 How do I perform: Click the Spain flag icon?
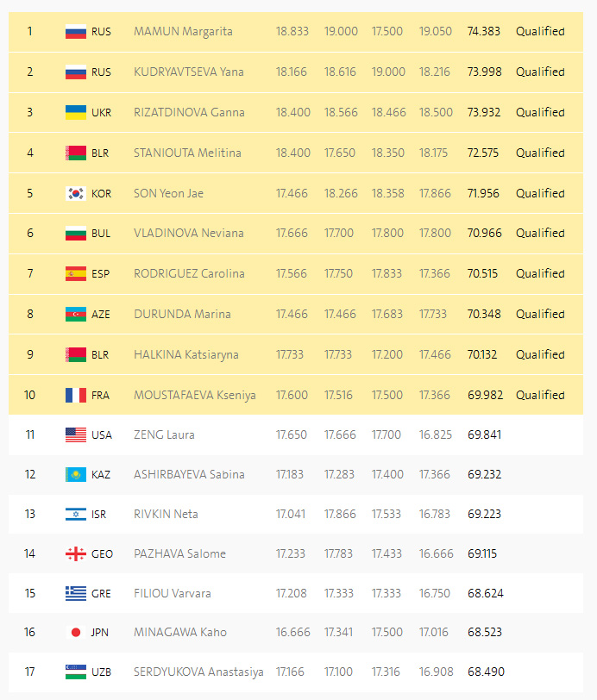pyautogui.click(x=75, y=273)
